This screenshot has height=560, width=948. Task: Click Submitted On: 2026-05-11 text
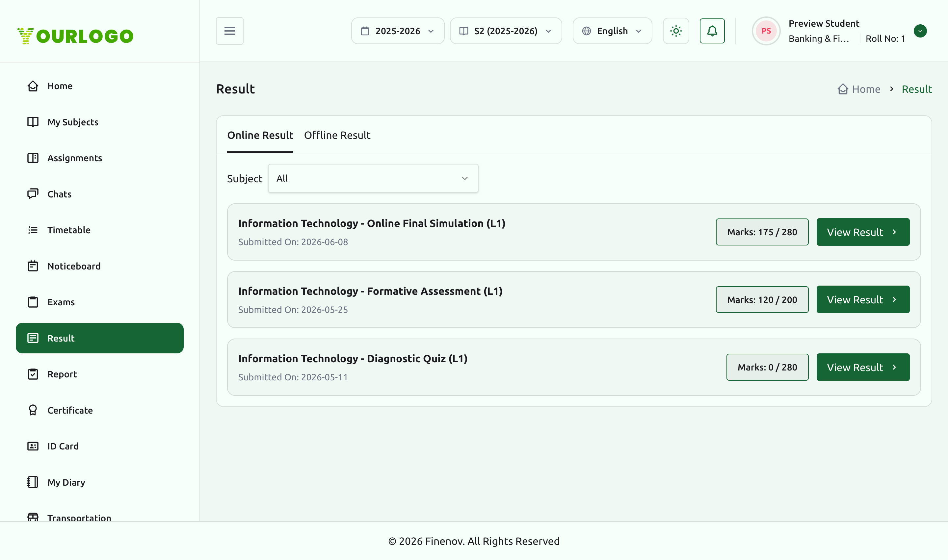[x=293, y=377]
